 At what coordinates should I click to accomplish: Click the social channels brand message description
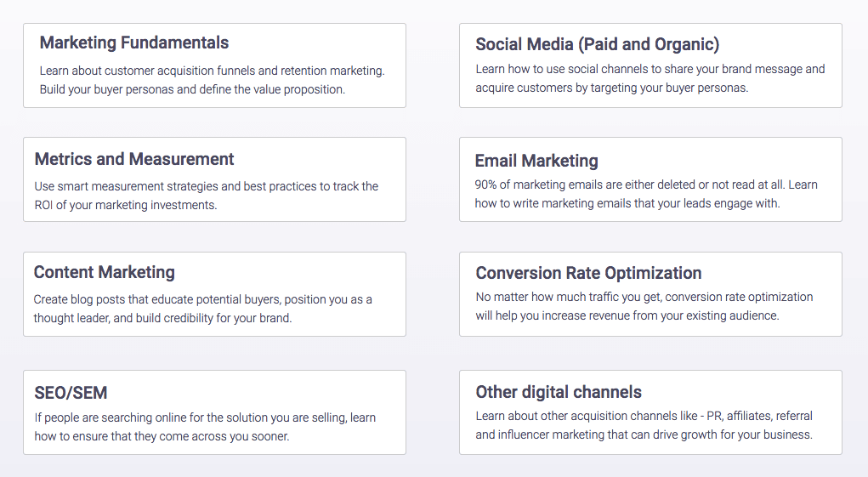click(x=650, y=78)
